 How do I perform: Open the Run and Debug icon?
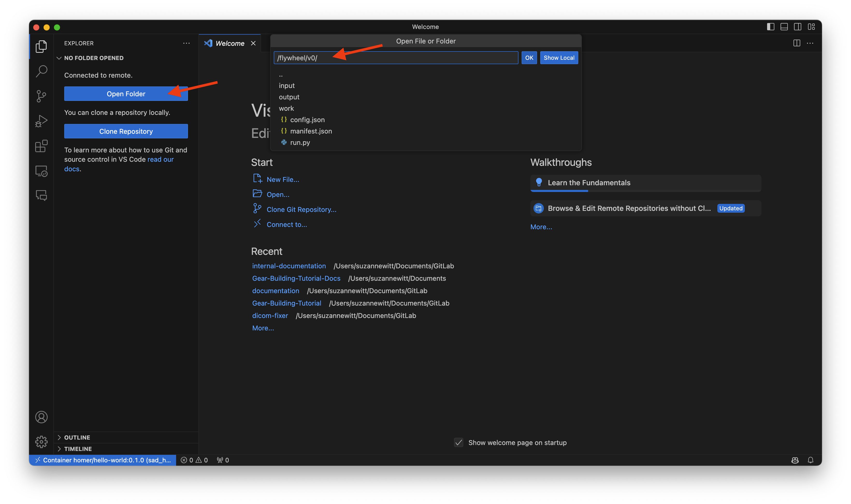(41, 121)
